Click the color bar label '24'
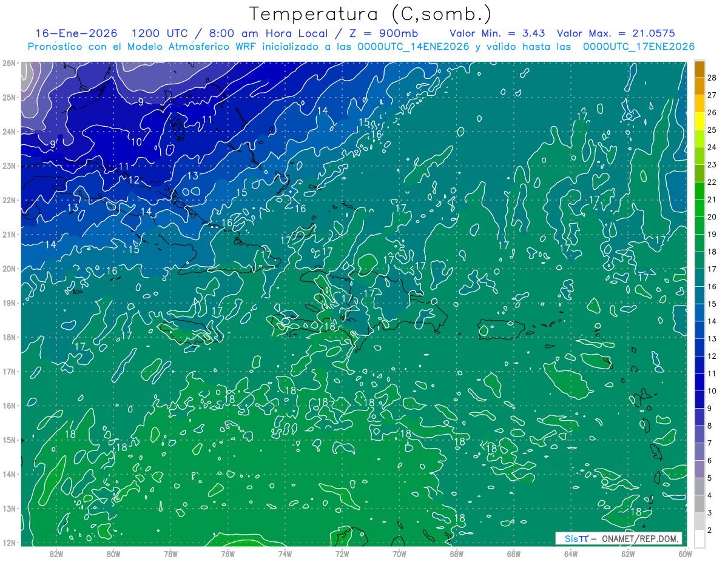Image resolution: width=728 pixels, height=562 pixels. pos(712,147)
